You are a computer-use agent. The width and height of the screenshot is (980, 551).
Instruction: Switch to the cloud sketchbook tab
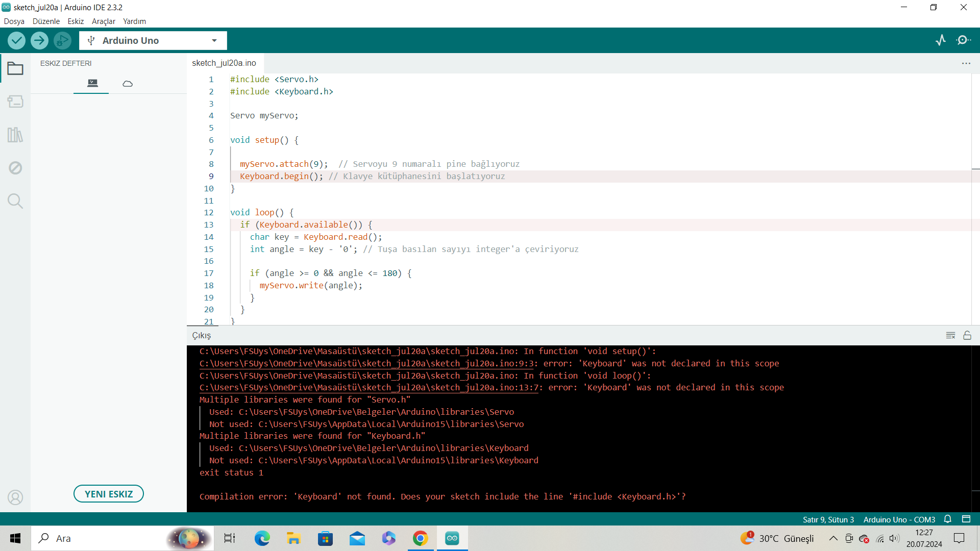[128, 83]
